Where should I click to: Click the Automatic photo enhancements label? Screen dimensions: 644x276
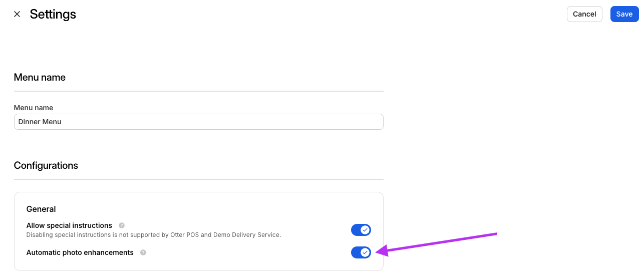pos(80,252)
